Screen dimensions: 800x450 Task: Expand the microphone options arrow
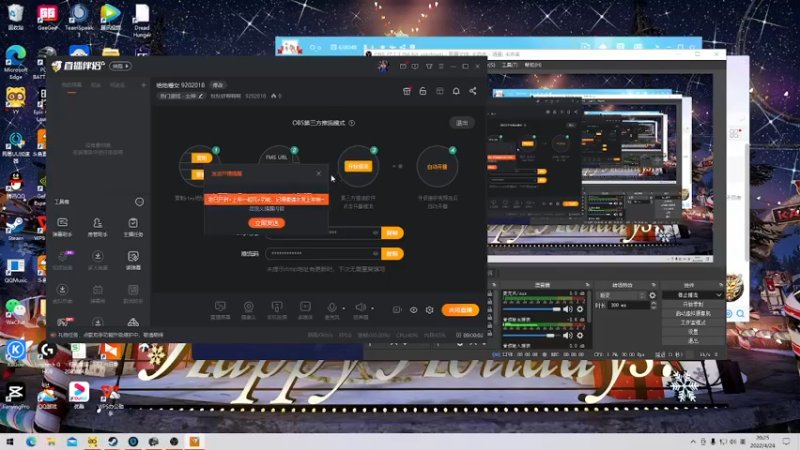343,308
